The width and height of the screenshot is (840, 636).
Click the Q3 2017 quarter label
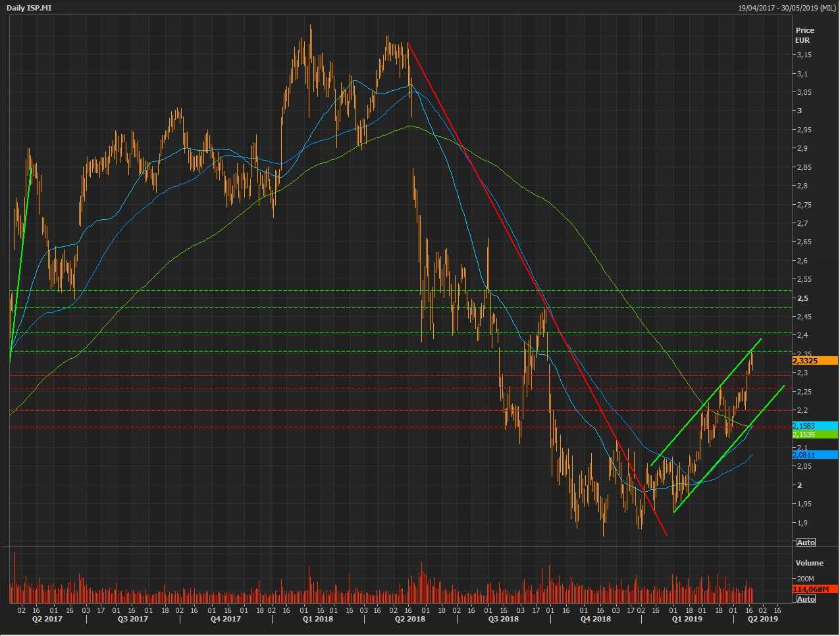pos(133,619)
